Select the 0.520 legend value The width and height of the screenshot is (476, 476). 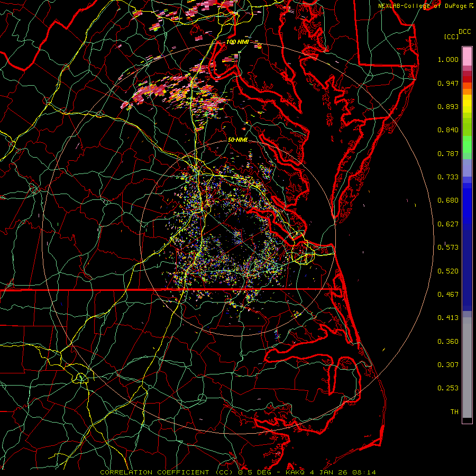[448, 271]
